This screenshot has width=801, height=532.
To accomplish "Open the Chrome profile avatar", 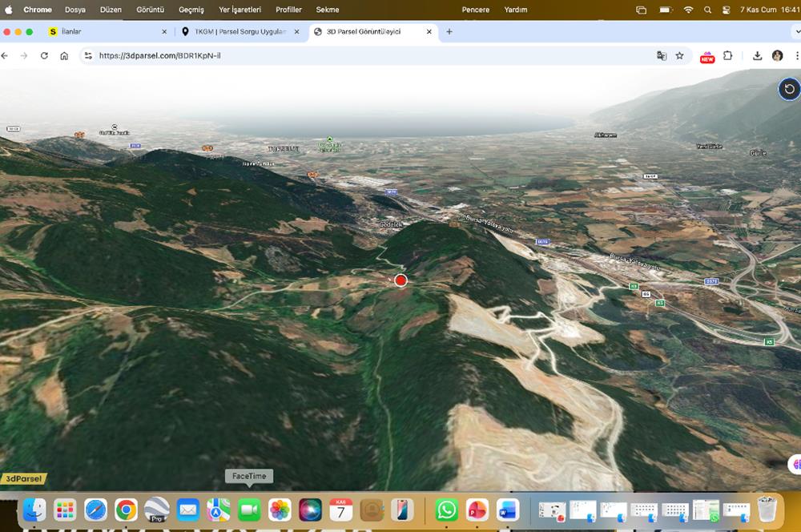I will tap(777, 56).
